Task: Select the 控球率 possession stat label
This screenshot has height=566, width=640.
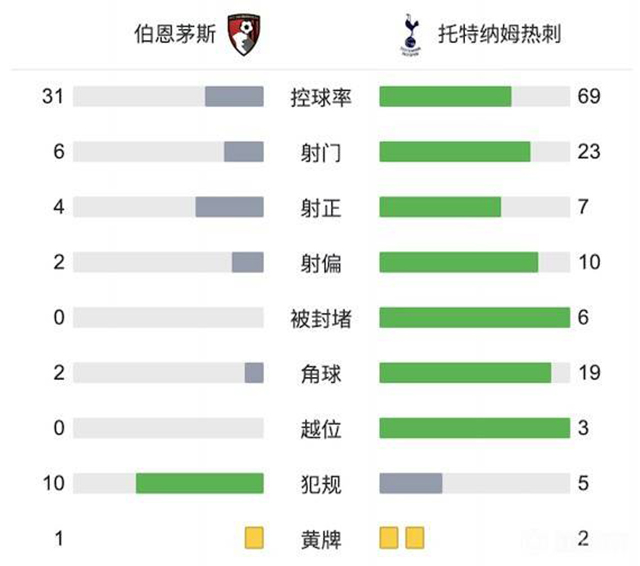Action: [x=321, y=97]
